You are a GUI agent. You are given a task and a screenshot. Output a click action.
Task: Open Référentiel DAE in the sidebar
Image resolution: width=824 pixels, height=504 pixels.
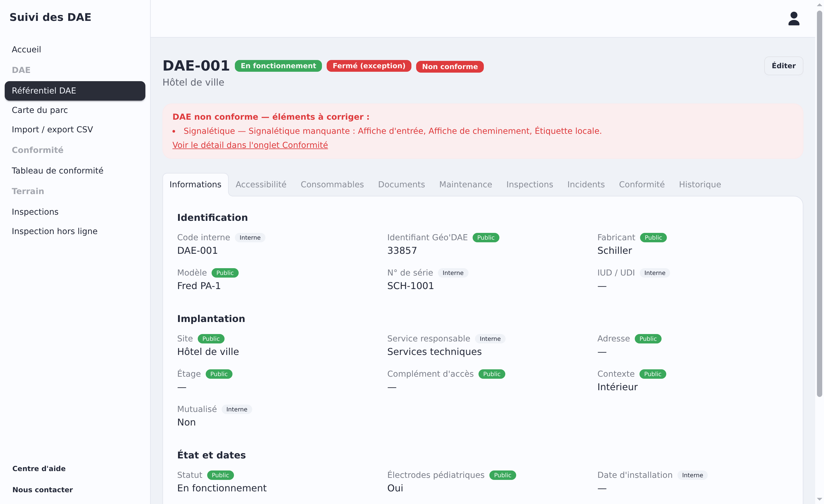(75, 91)
